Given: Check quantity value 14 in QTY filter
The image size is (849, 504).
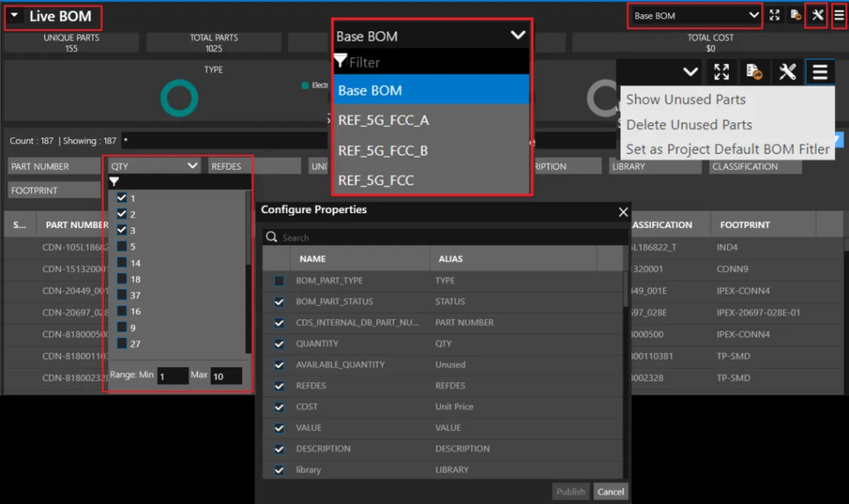Looking at the screenshot, I should 122,263.
